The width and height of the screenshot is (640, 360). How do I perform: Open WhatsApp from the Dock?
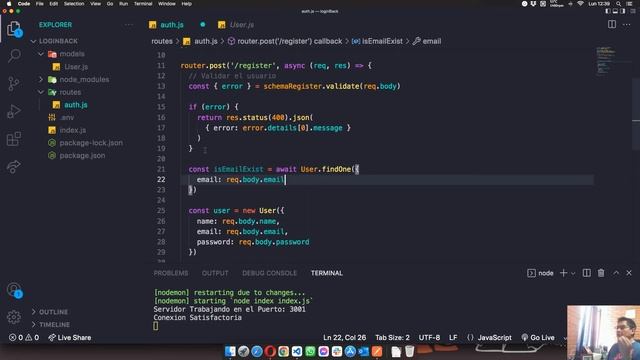click(x=310, y=351)
